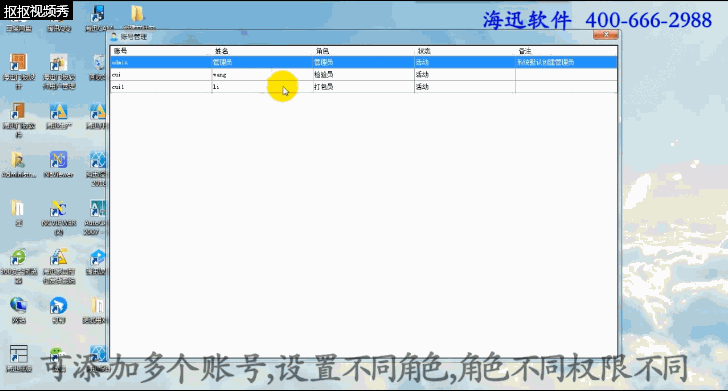Open the AutoCAD 2007 desktop shortcut
This screenshot has width=728, height=391.
pyautogui.click(x=96, y=217)
